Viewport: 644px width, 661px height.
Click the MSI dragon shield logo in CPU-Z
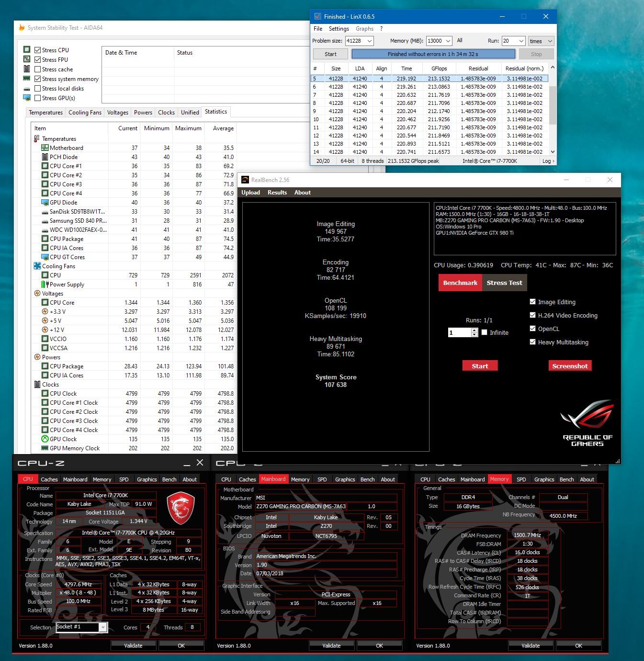(x=181, y=508)
